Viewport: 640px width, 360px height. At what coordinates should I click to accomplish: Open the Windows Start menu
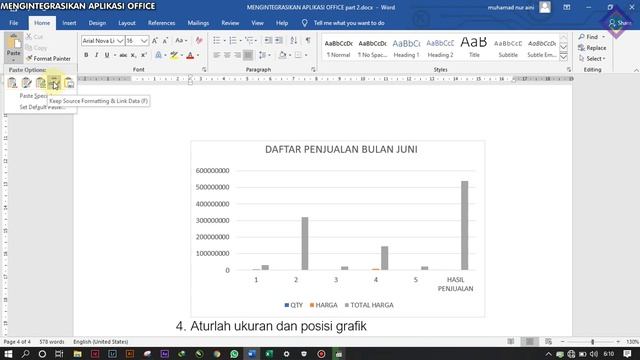click(x=8, y=354)
